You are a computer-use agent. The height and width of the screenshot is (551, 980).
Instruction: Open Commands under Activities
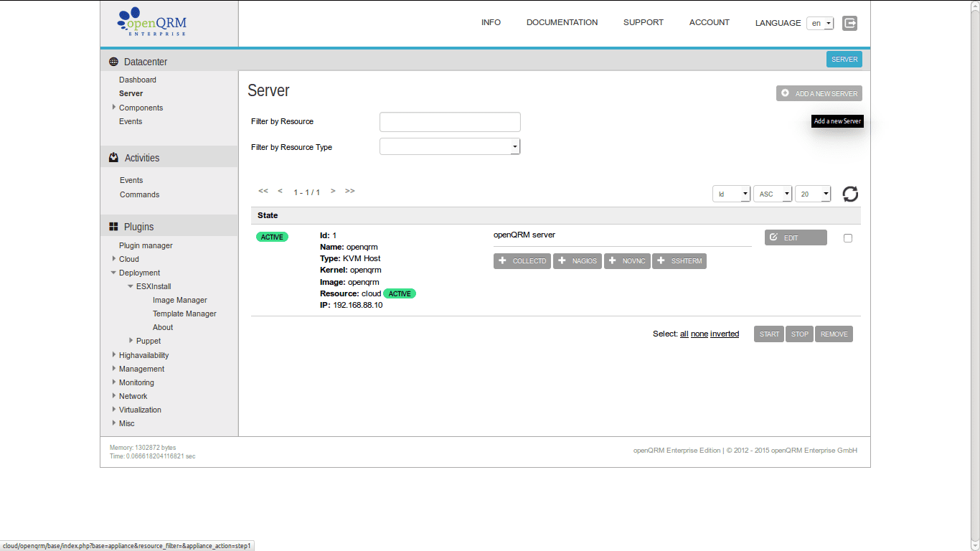coord(140,194)
